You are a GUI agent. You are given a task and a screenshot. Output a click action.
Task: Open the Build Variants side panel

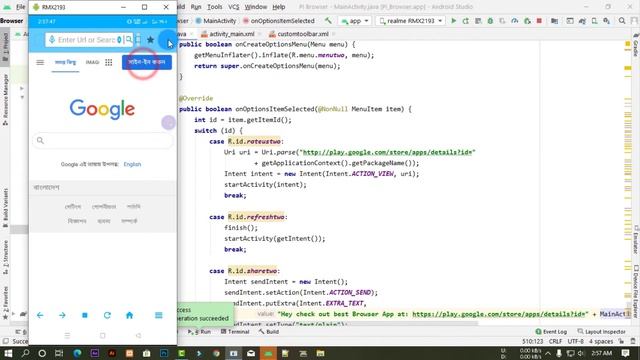point(5,207)
